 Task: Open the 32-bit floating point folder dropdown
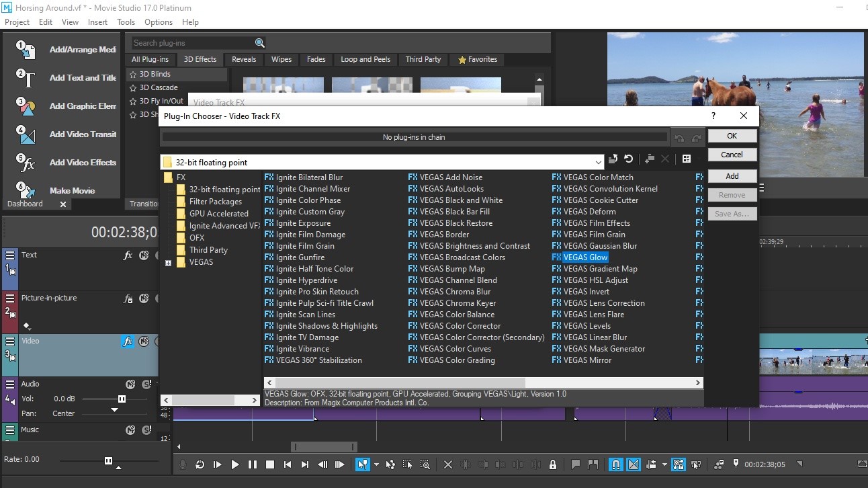tap(598, 162)
